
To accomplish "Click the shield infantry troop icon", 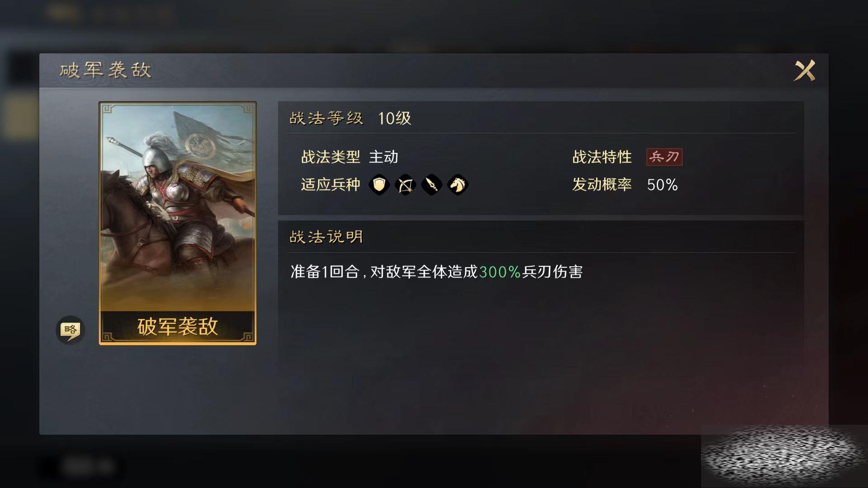I will pyautogui.click(x=379, y=185).
